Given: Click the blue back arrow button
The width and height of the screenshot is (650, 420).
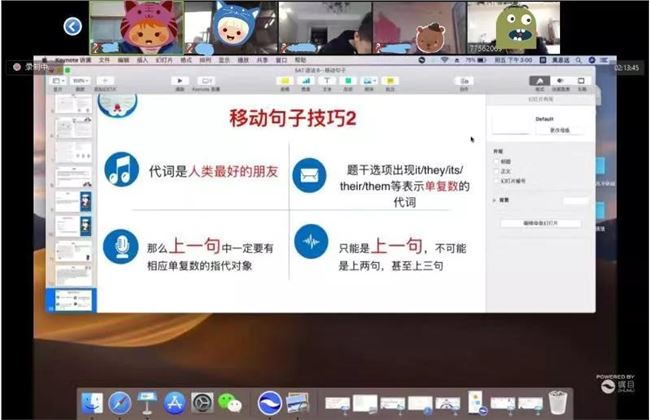Looking at the screenshot, I should coord(71,26).
